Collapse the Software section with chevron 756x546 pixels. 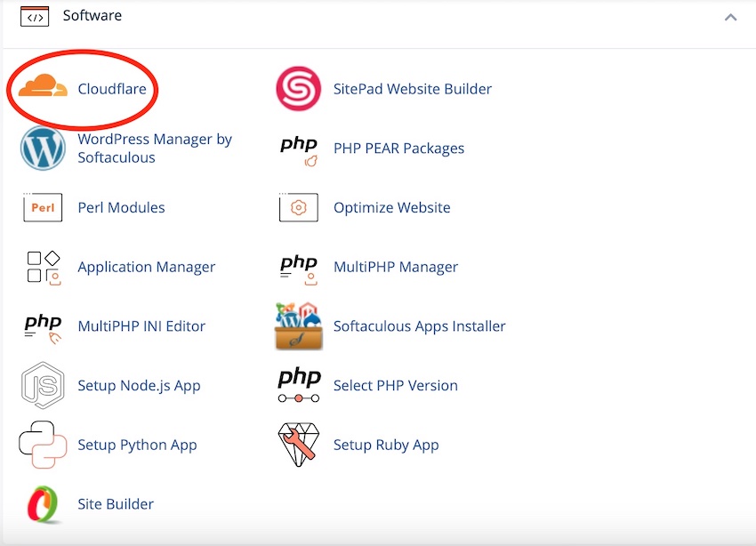(x=730, y=18)
